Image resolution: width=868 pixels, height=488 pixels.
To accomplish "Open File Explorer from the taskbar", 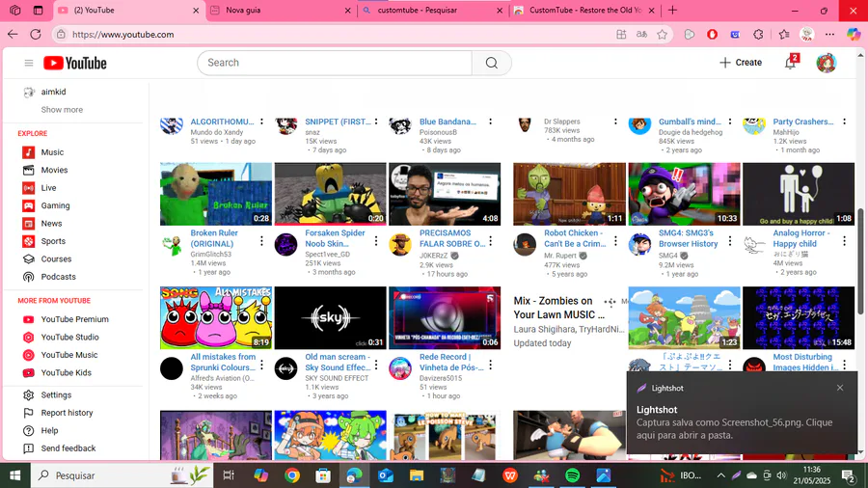I will pos(417,475).
